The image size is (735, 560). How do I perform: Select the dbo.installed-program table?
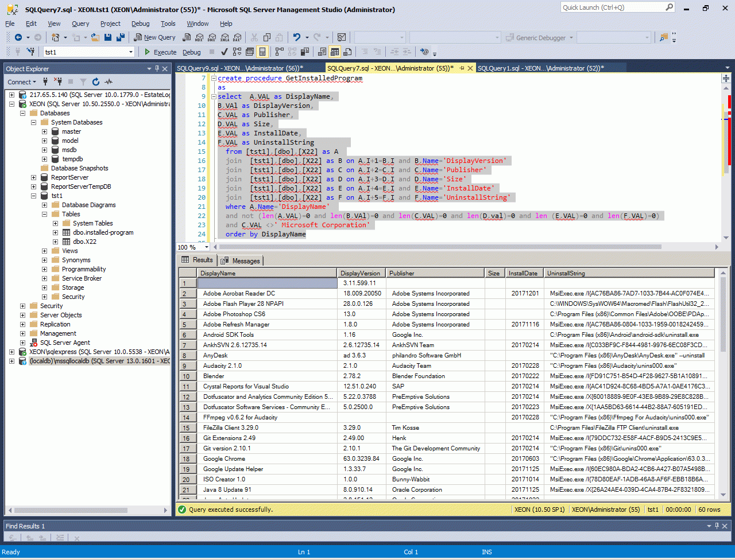tap(103, 232)
